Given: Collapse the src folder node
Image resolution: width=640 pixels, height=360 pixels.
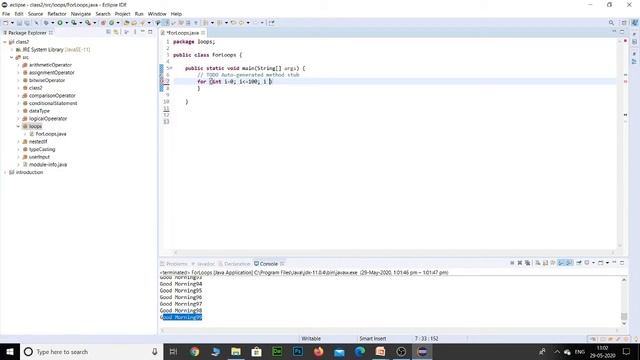Looking at the screenshot, I should pyautogui.click(x=12, y=58).
